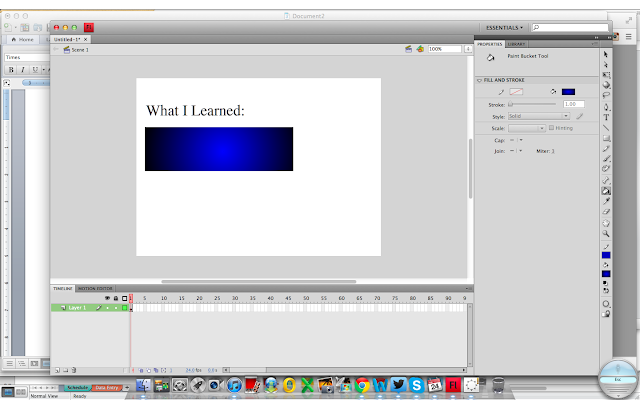Click frame 1 playhead marker in timeline
The height and width of the screenshot is (400, 640).
pos(131,298)
